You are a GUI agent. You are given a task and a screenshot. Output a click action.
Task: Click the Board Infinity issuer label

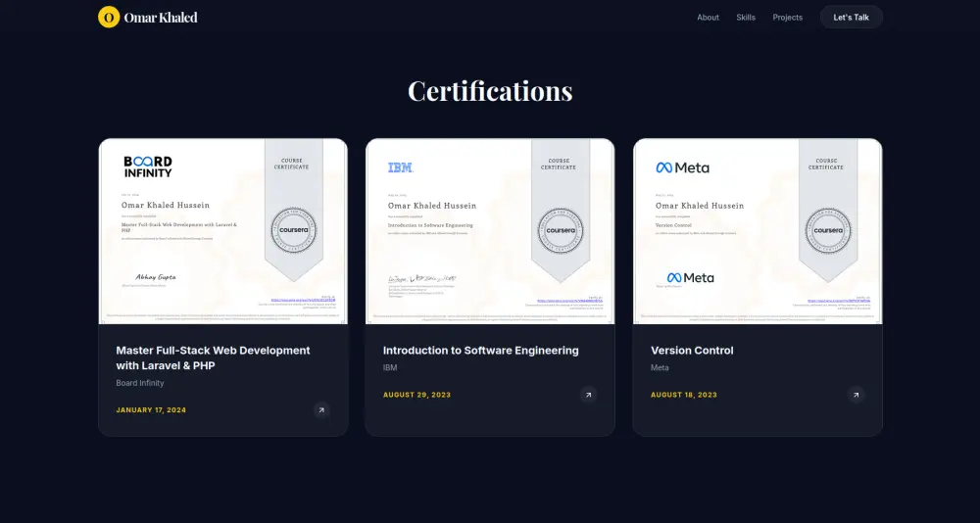(x=140, y=383)
